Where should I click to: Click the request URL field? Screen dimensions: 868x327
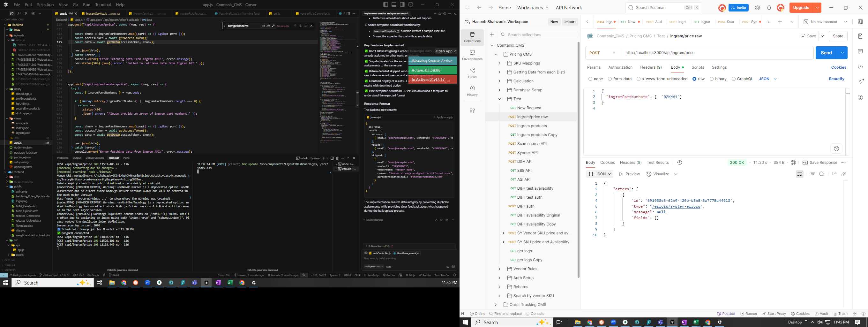pyautogui.click(x=717, y=53)
